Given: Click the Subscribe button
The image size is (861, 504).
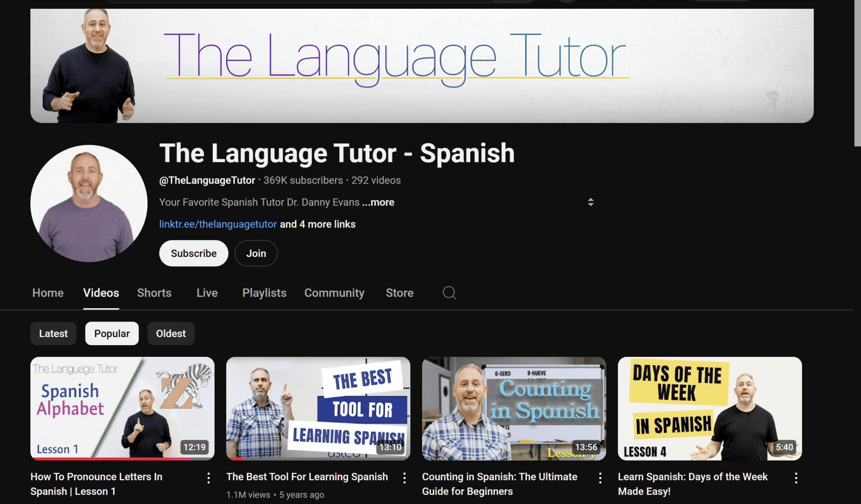Looking at the screenshot, I should (x=193, y=253).
